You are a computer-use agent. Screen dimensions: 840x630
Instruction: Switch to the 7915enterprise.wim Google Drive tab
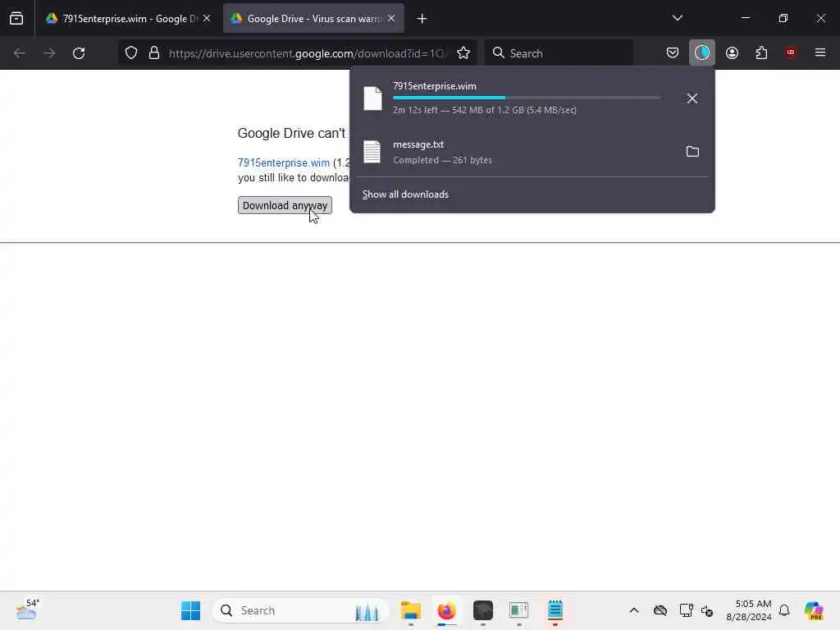coord(129,19)
